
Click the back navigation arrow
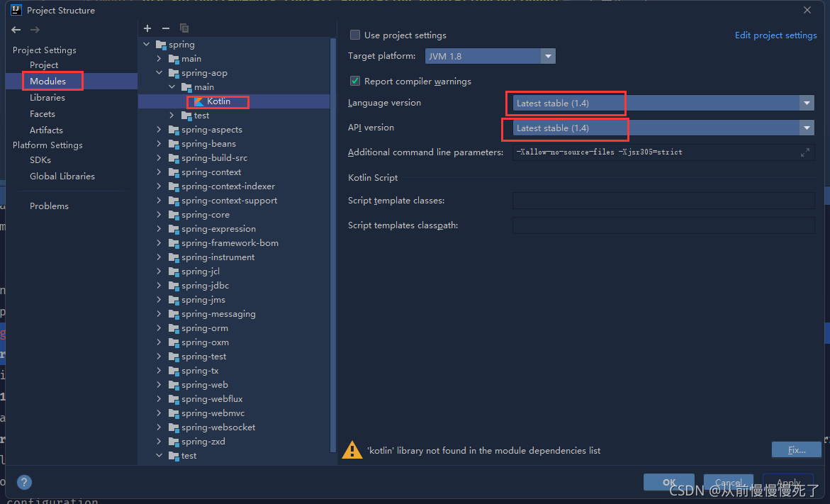(16, 30)
